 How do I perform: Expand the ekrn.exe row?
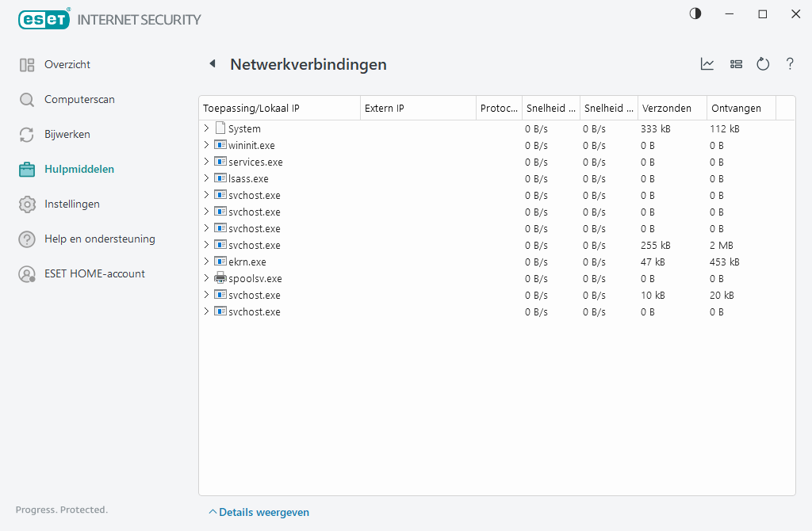point(206,262)
